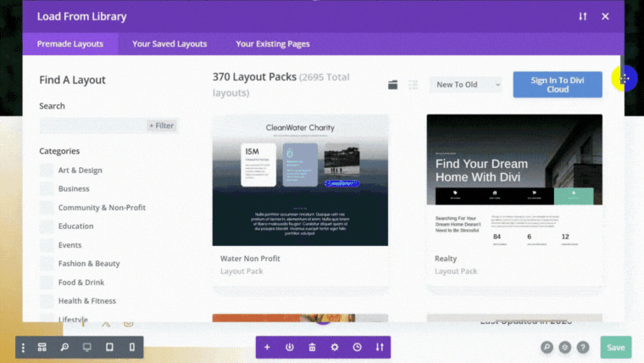Image resolution: width=644 pixels, height=363 pixels.
Task: Open the help question mark icon
Action: pyautogui.click(x=583, y=348)
